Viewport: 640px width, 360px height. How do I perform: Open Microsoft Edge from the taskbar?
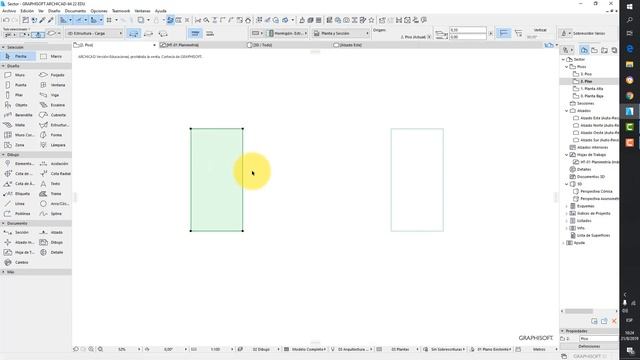pyautogui.click(x=629, y=49)
